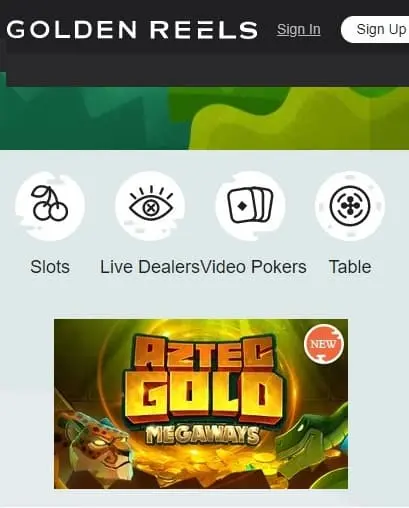
Task: Launch the Aztec Gold Megaways game thumbnail
Action: [x=201, y=404]
